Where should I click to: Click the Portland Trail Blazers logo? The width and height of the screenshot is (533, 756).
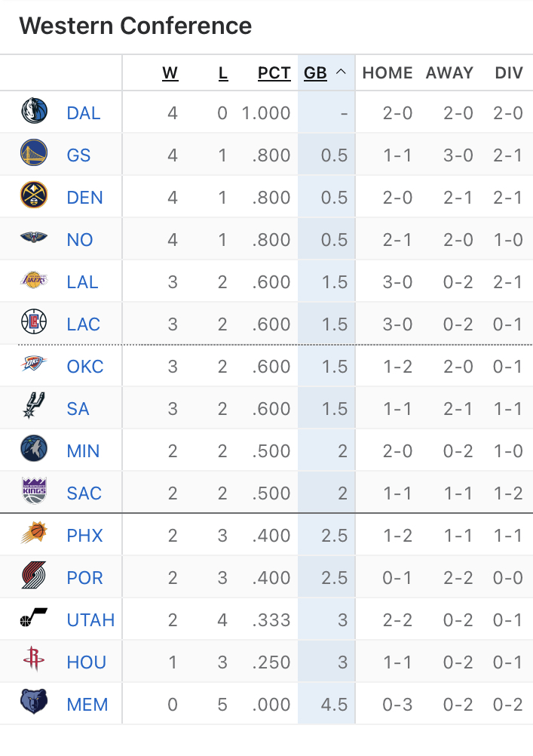(x=34, y=578)
